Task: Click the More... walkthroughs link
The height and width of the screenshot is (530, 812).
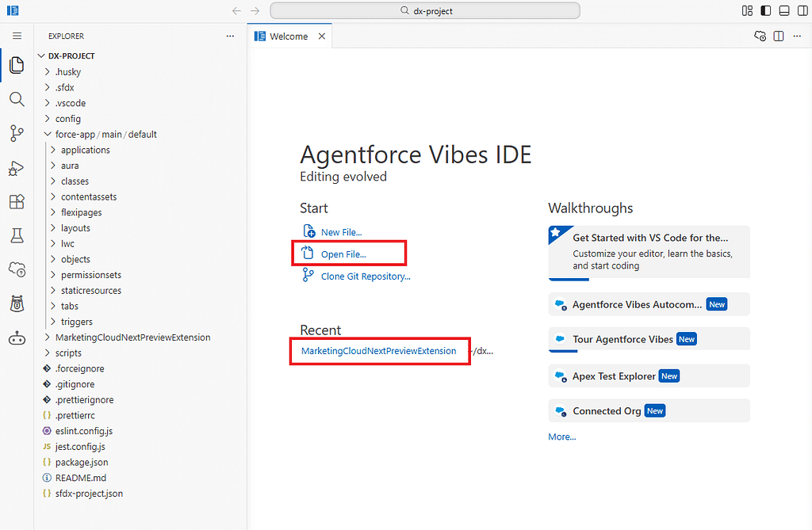Action: (x=562, y=437)
